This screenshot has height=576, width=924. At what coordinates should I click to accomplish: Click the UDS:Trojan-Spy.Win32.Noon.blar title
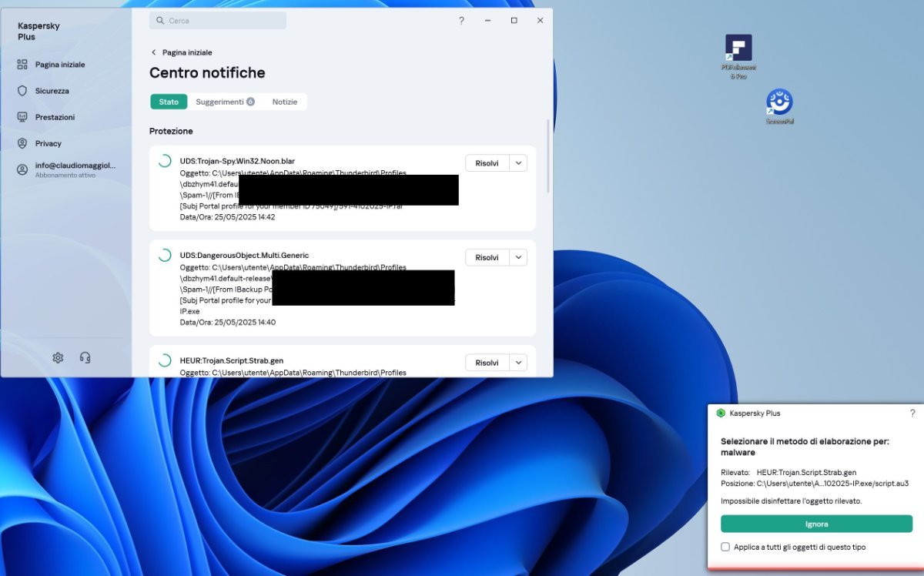point(237,161)
